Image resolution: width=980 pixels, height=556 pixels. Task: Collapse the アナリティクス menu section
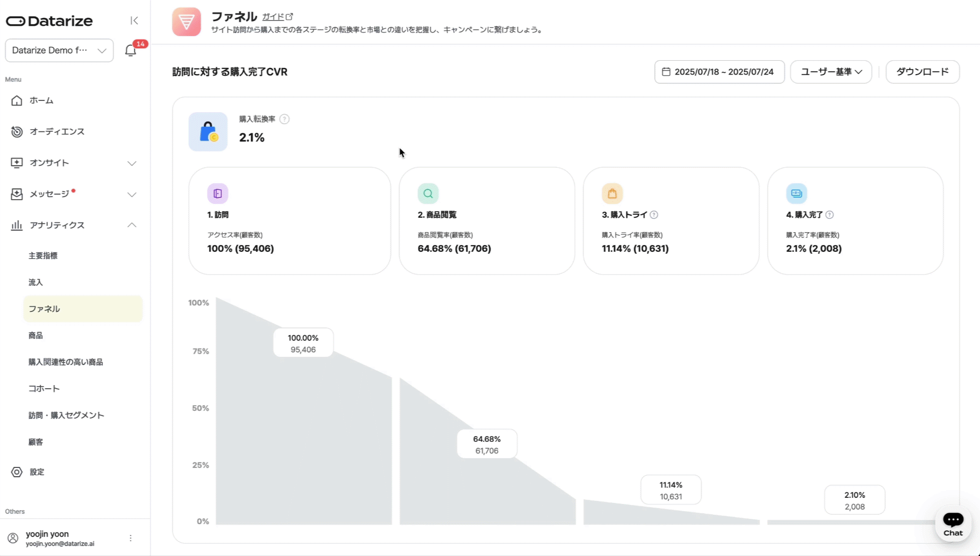[x=132, y=225]
